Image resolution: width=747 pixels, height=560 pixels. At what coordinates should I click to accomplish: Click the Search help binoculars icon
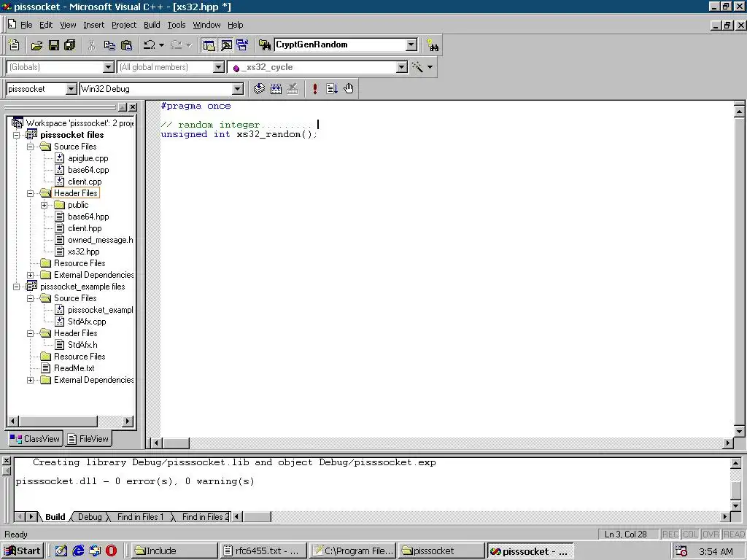coord(433,46)
